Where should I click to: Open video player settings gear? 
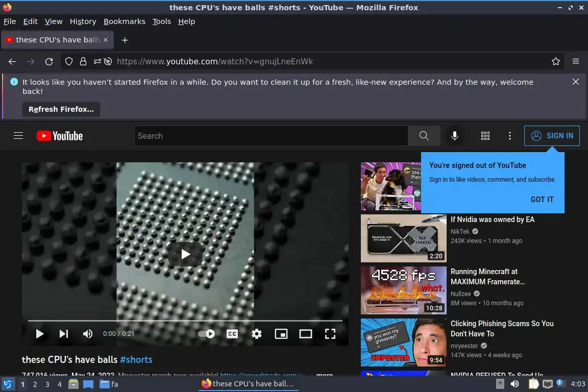tap(257, 334)
